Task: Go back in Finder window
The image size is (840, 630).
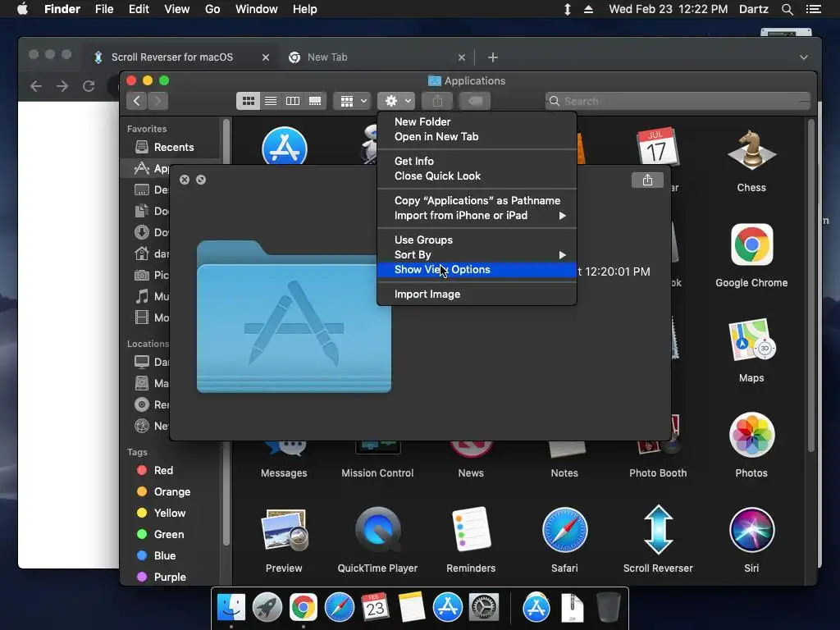Action: coord(137,101)
